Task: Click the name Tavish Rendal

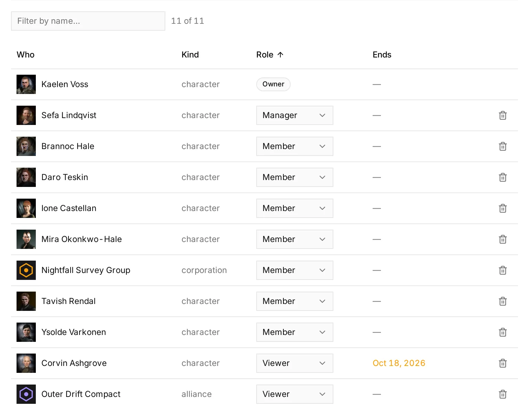Action: tap(69, 301)
